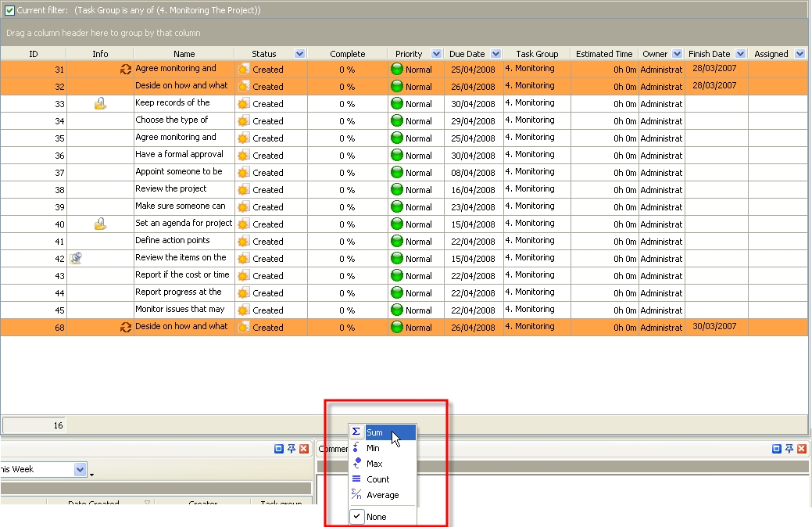Viewport: 812px width, 527px height.
Task: Open the Due Date column filter dropdown
Action: click(x=495, y=54)
